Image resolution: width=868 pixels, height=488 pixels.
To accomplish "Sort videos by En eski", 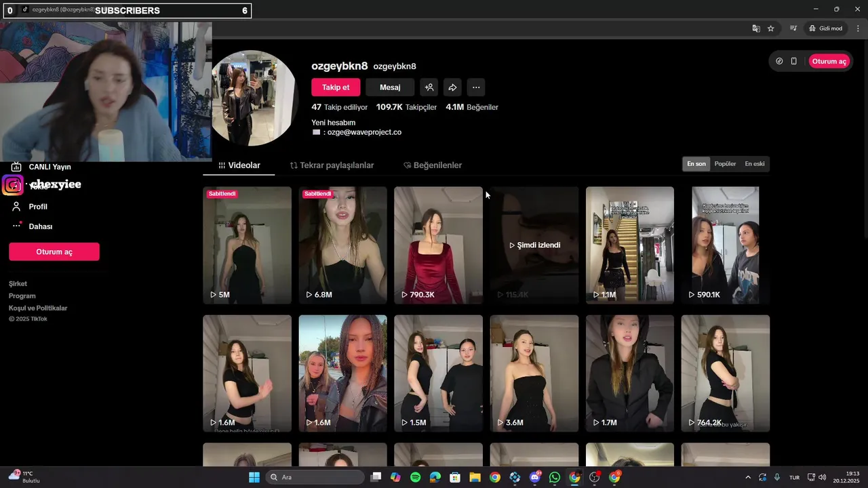I will (x=755, y=164).
